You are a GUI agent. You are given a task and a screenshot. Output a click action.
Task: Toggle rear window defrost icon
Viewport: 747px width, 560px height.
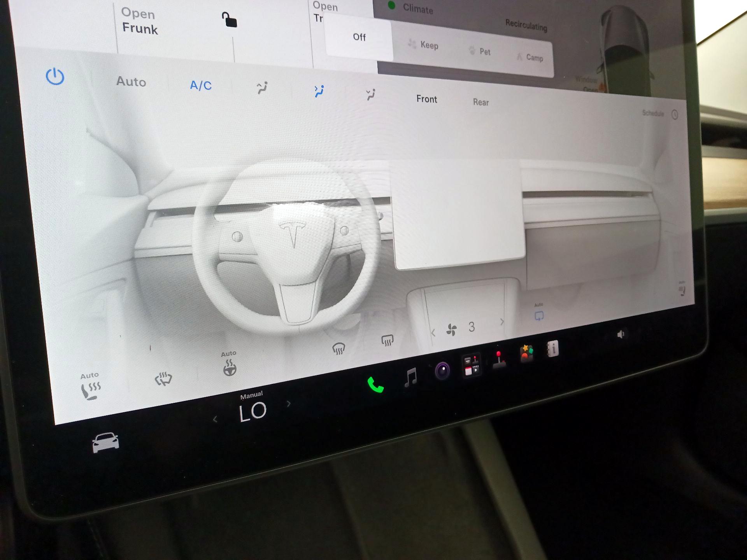pyautogui.click(x=388, y=341)
